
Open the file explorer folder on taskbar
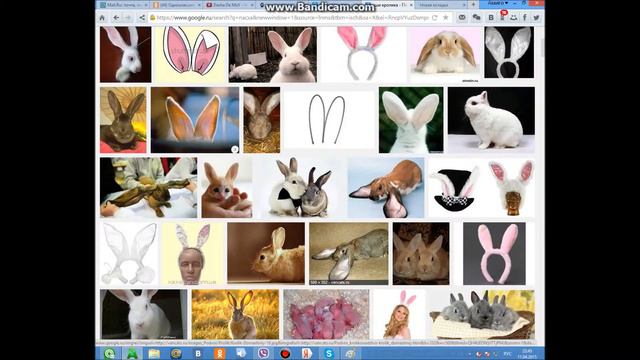tap(154, 353)
